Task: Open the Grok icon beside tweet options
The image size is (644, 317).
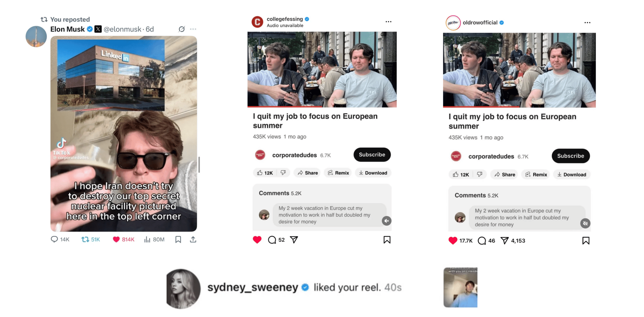Action: [181, 29]
